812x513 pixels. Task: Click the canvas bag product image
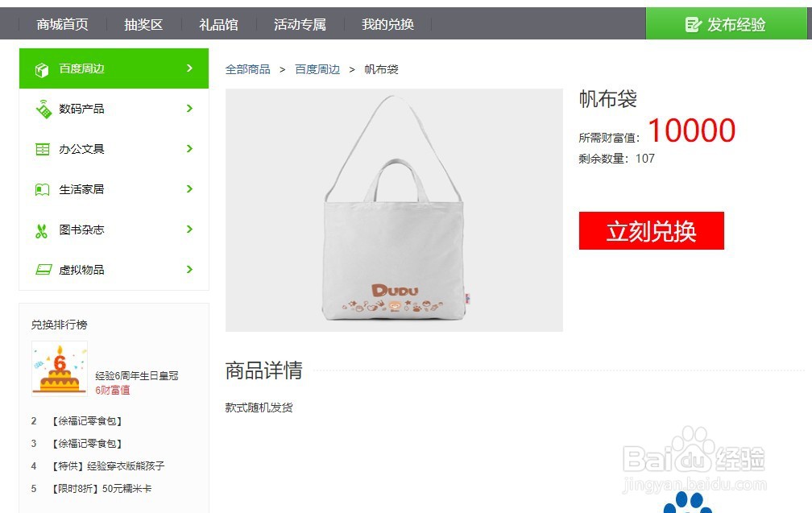[x=394, y=210]
